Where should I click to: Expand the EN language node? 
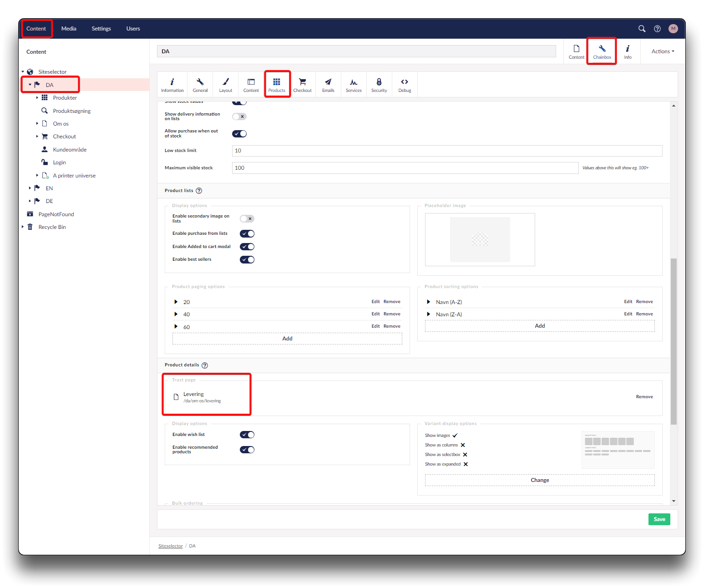click(x=30, y=188)
